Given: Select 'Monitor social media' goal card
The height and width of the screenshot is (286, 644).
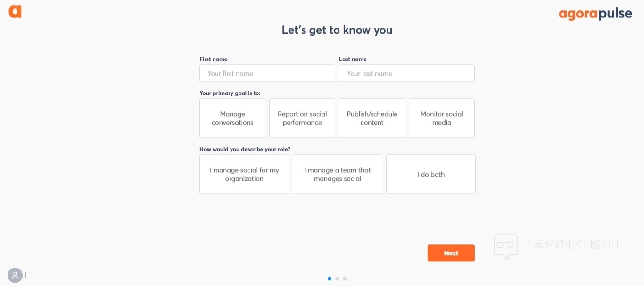Looking at the screenshot, I should [442, 118].
